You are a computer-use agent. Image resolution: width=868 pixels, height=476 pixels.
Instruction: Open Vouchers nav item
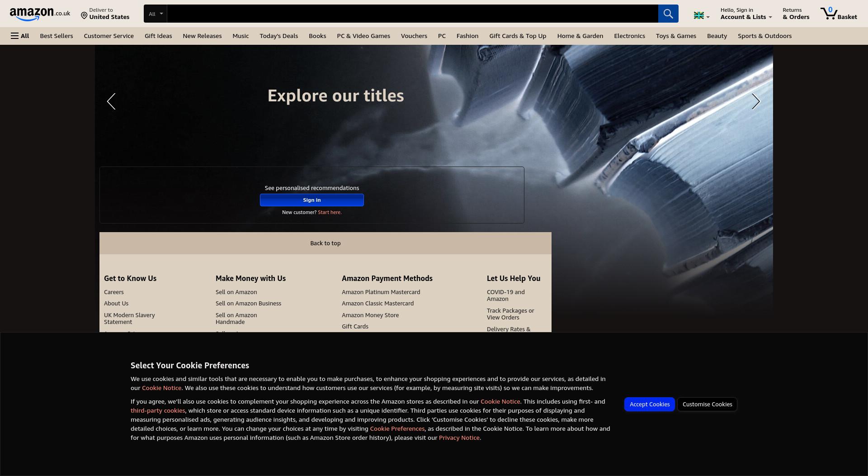coord(414,36)
